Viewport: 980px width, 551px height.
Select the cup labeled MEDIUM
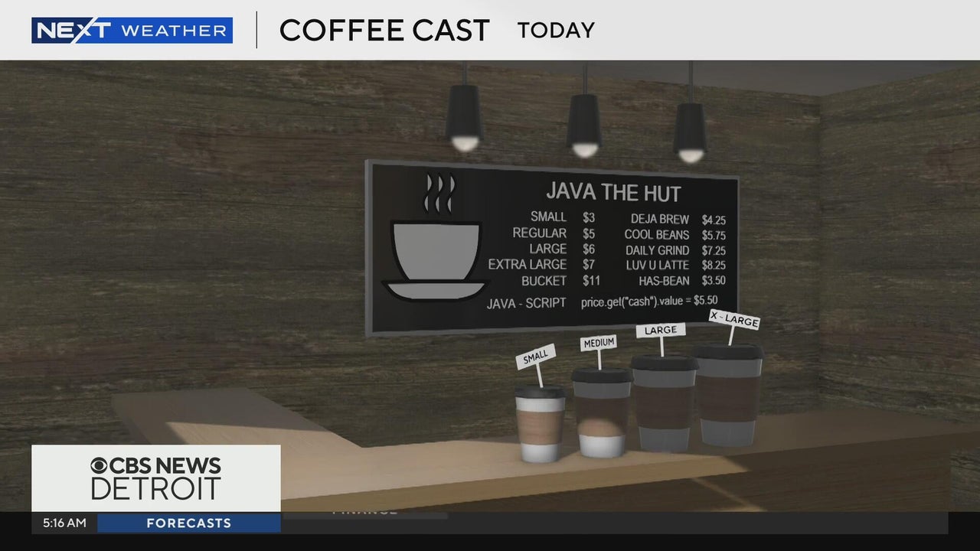pyautogui.click(x=602, y=412)
